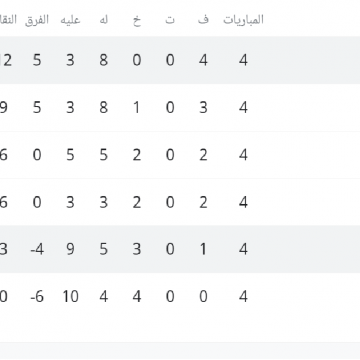Viewport: 360px width, 360px height.
Task: Select goals-for 8 in the first row
Action: tap(104, 60)
